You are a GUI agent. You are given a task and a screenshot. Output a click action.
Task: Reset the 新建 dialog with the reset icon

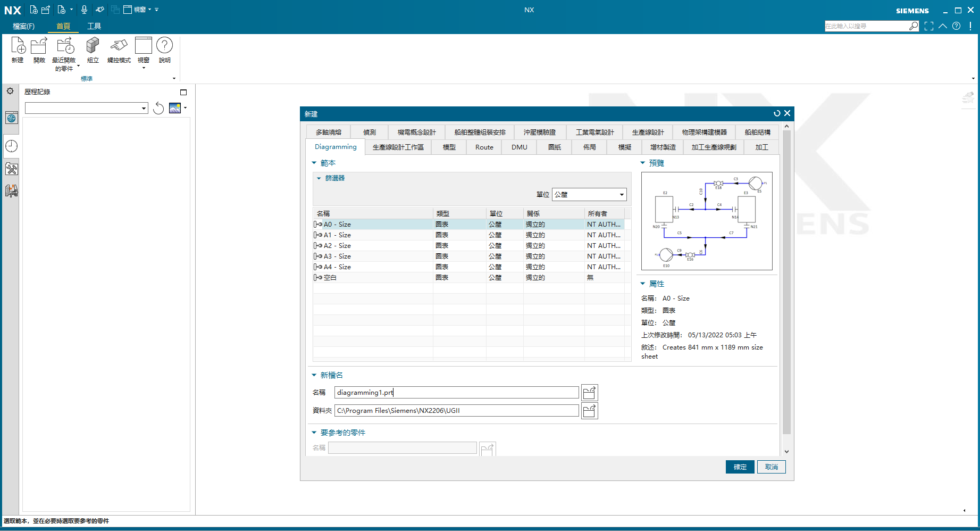tap(777, 113)
